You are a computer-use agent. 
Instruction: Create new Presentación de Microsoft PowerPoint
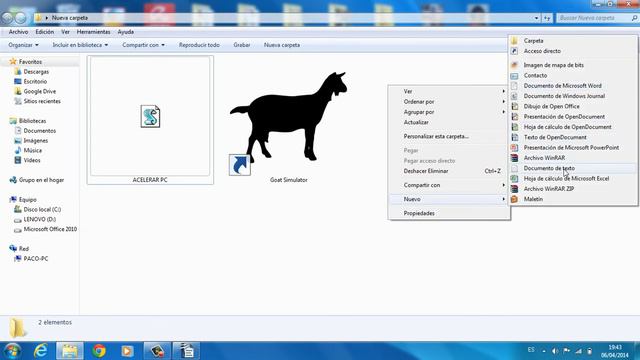(x=573, y=147)
